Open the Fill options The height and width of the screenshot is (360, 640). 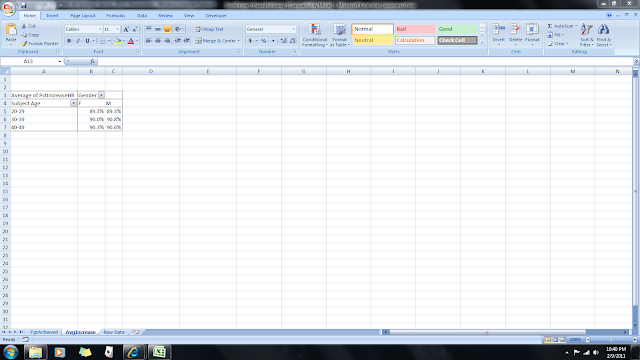coord(556,35)
